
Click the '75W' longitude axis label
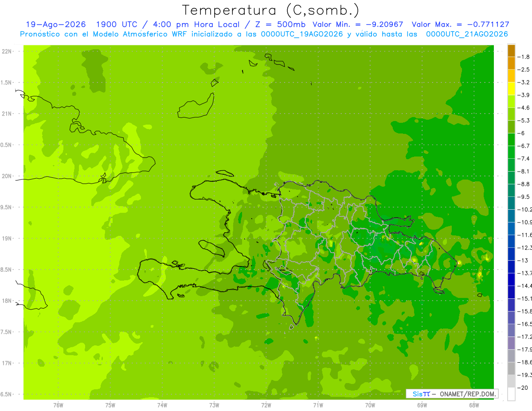tap(110, 405)
